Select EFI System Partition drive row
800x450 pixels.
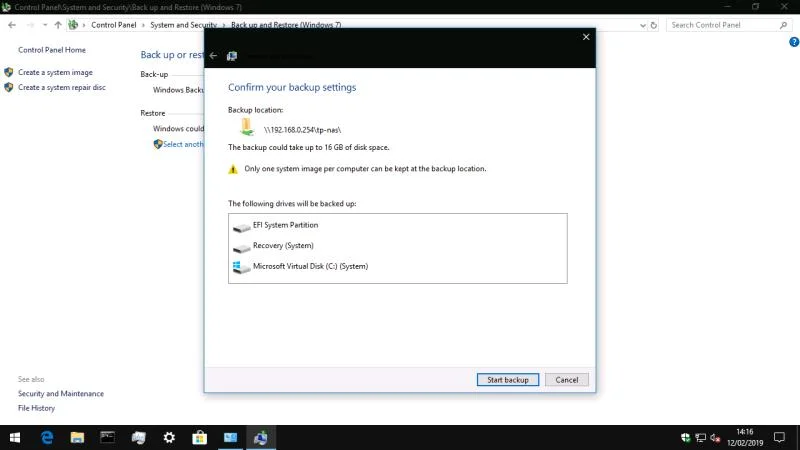coord(397,225)
